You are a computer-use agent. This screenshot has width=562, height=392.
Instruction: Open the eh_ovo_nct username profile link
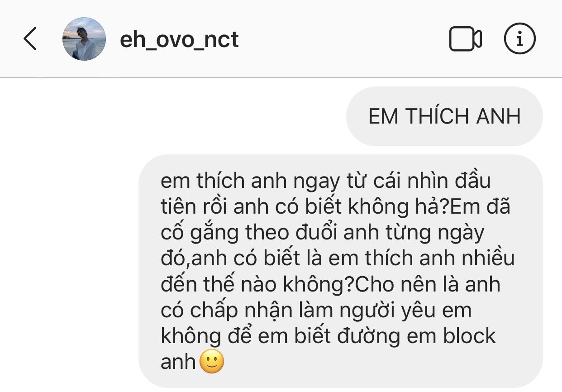coord(179,39)
